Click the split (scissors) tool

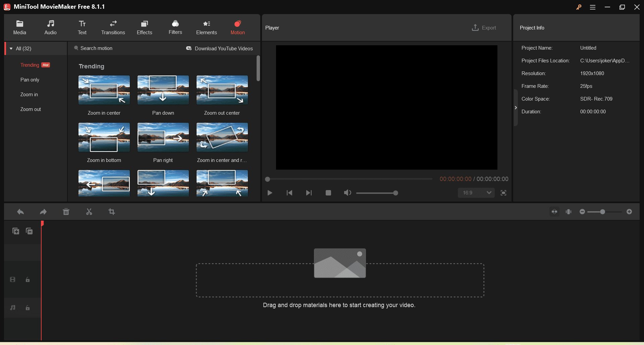pos(89,212)
